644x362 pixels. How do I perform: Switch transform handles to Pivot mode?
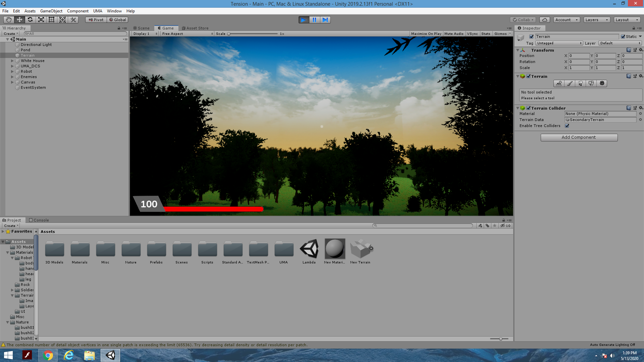click(96, 19)
